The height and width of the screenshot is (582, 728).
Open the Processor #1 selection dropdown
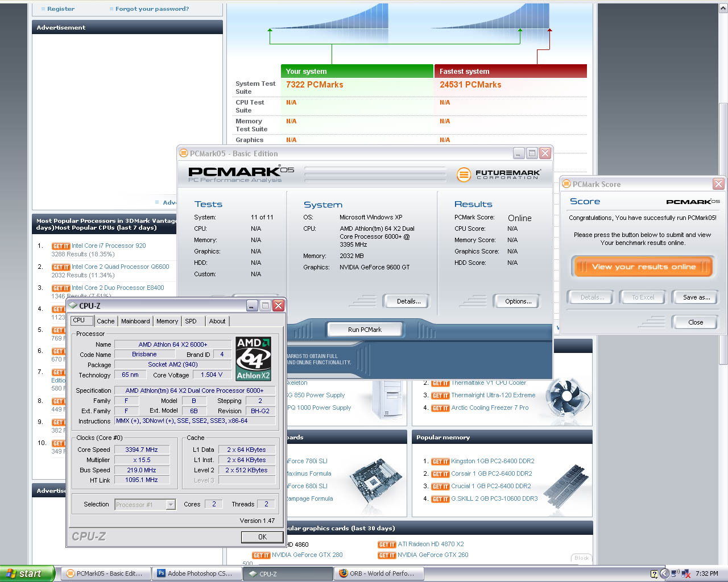click(x=145, y=505)
